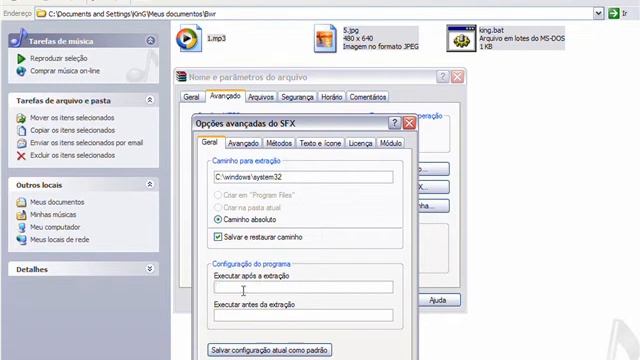Click Salvar configuração atual como padrão button
This screenshot has height=360, width=640.
click(x=269, y=350)
